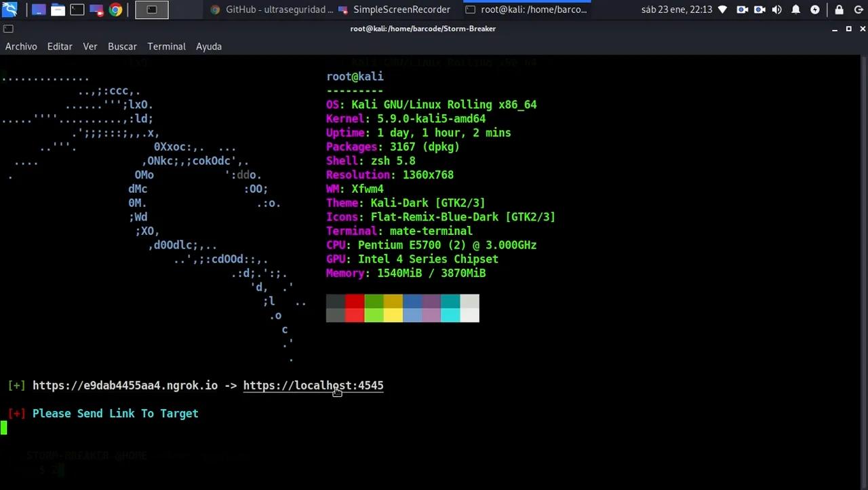Open the Editar menu
The width and height of the screenshot is (868, 490).
click(60, 46)
